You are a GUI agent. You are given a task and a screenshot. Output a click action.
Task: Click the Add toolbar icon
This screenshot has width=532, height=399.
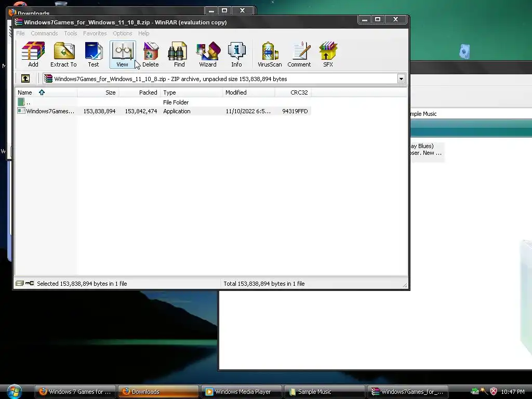point(33,54)
